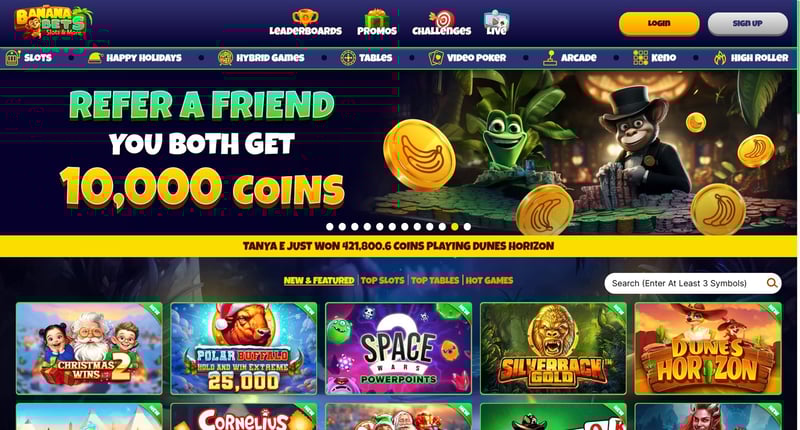
Task: Switch to the Top Slots tab
Action: pos(382,281)
